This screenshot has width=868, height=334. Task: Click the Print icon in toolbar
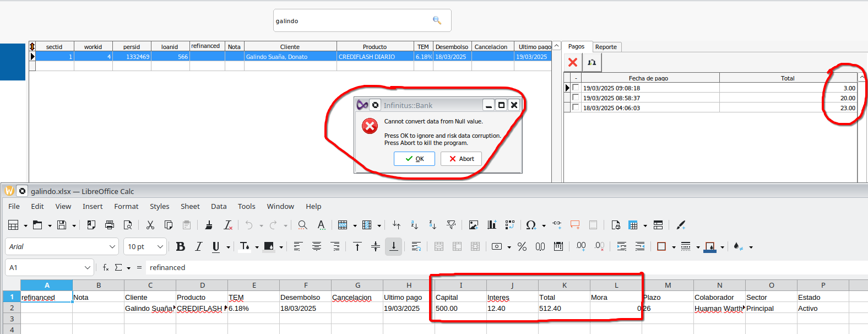[110, 225]
